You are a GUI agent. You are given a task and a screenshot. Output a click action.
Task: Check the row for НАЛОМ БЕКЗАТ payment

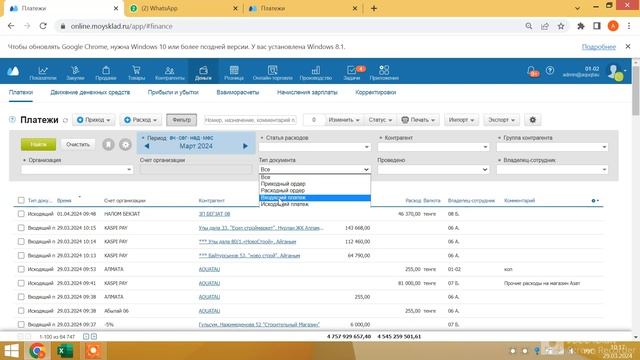click(21, 214)
